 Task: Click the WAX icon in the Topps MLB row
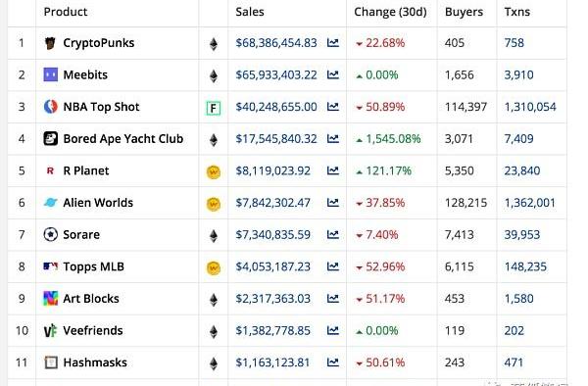214,268
